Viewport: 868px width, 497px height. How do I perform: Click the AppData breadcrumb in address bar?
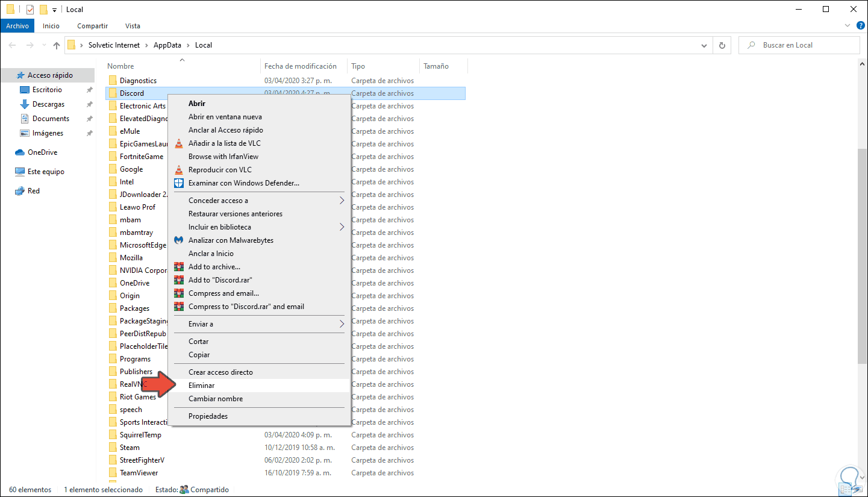[x=166, y=45]
